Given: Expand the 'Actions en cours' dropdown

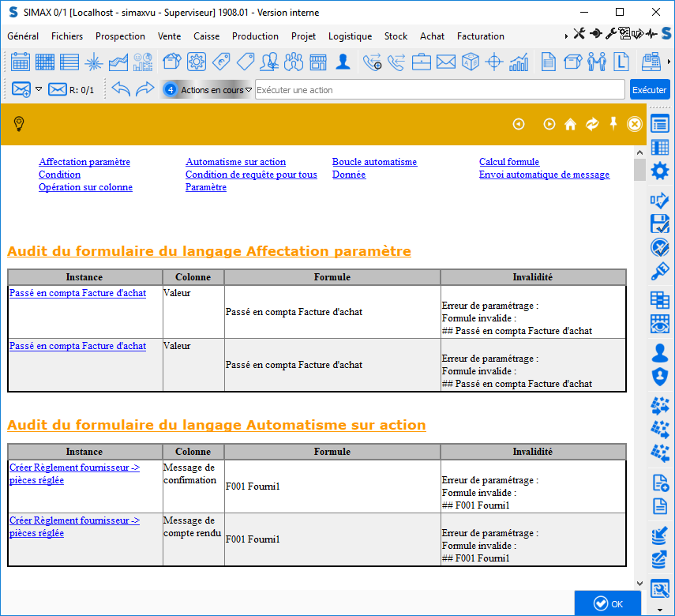Looking at the screenshot, I should [x=249, y=90].
